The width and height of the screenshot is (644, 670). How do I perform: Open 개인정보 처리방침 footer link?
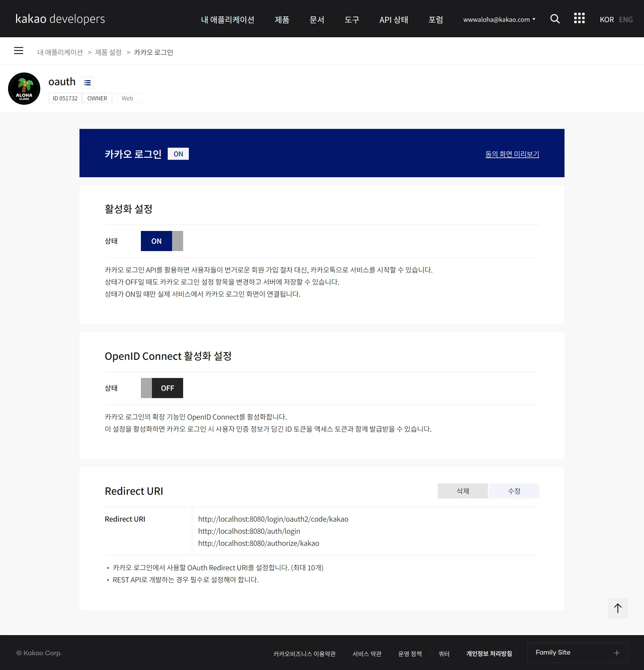coord(489,654)
